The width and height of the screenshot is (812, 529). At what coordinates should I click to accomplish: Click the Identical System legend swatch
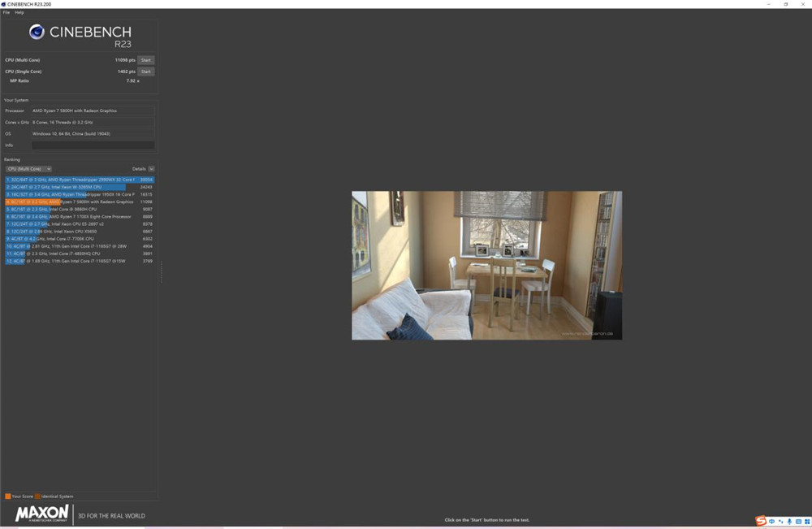[38, 496]
